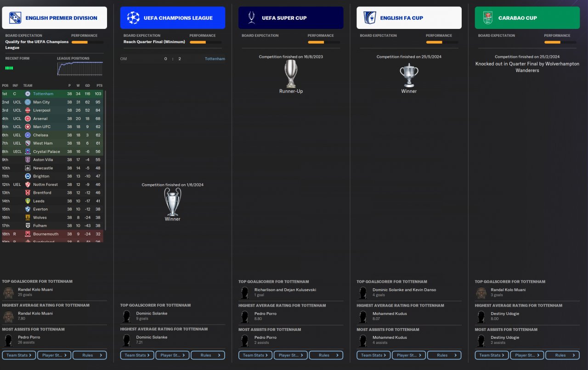
Task: Click the UEFA Super Cup header icon
Action: tap(251, 18)
